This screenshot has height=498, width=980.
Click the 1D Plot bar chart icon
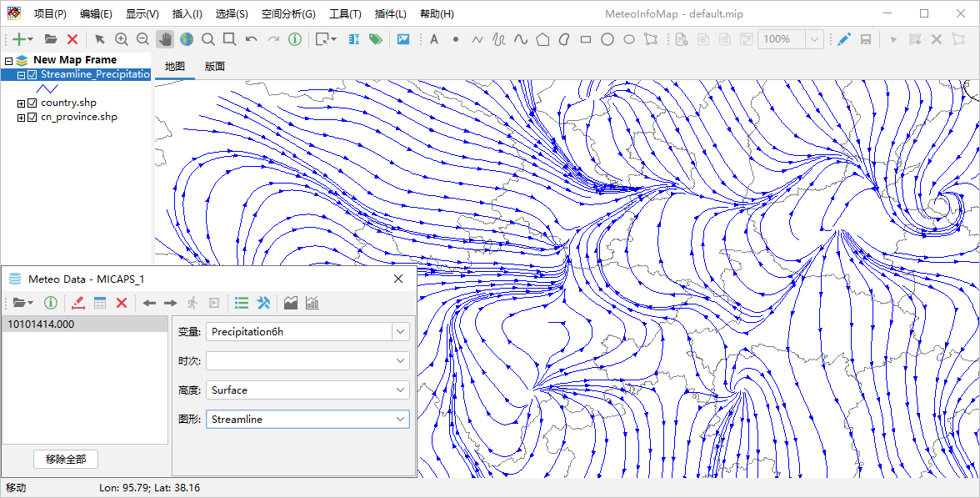pos(312,303)
